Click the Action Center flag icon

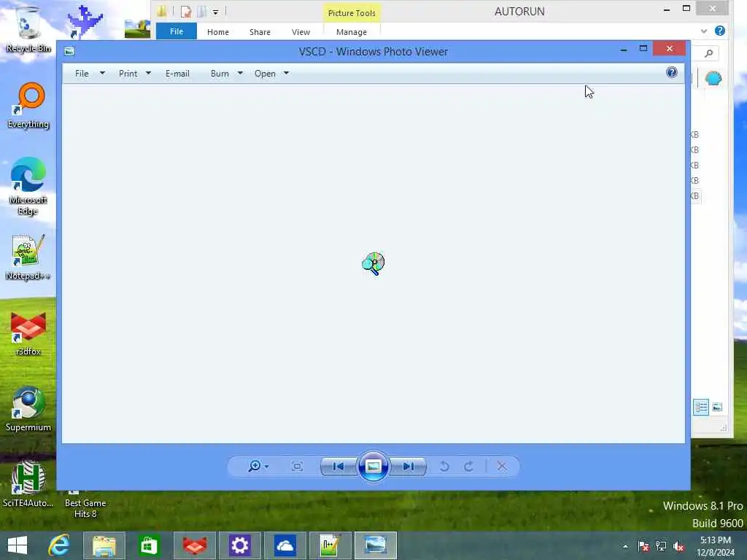[x=643, y=546]
